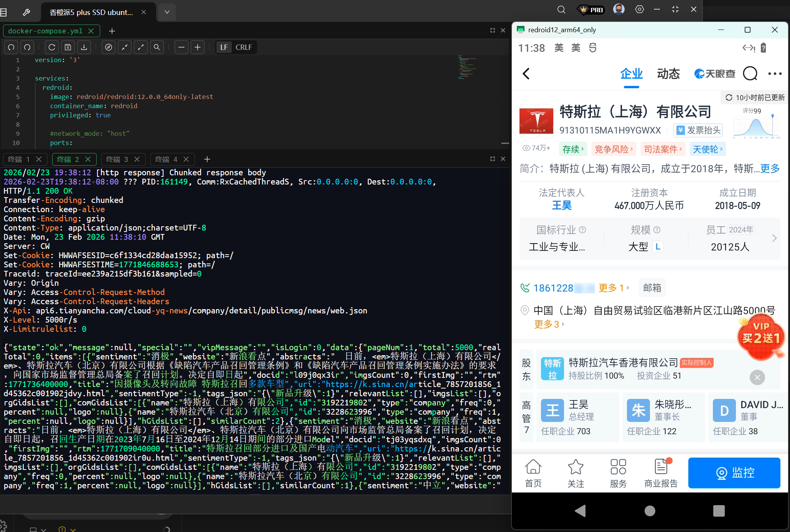Open the 首页 bottom navigation item
Screen dimensions: 790x532
tap(533, 473)
